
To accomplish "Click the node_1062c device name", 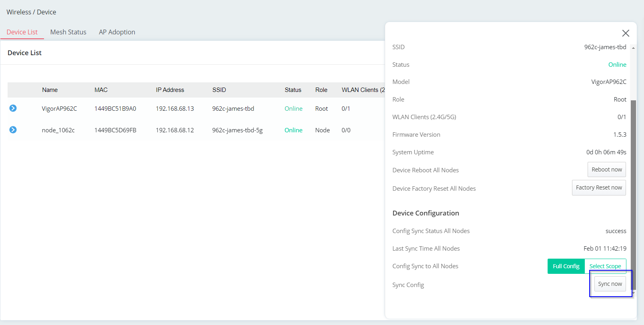I will (x=58, y=130).
